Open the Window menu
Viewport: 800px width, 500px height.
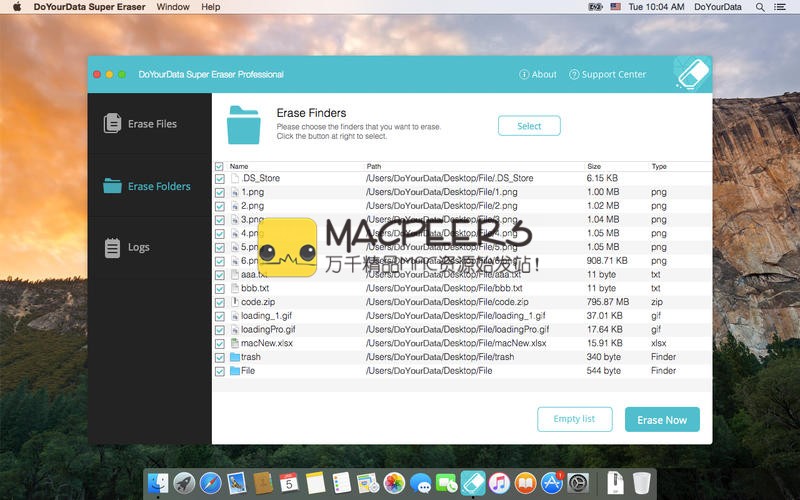pyautogui.click(x=173, y=7)
